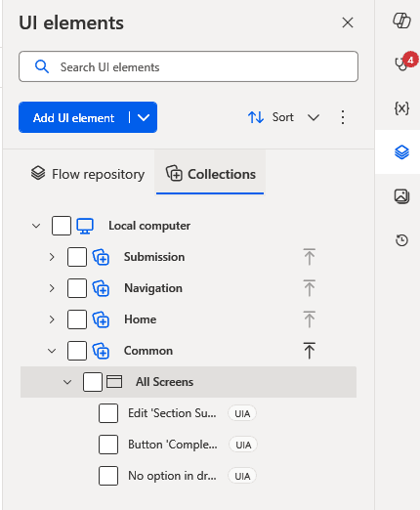Image resolution: width=420 pixels, height=510 pixels.
Task: Click UIA badge next to Edit 'Section Su...
Action: (x=242, y=413)
